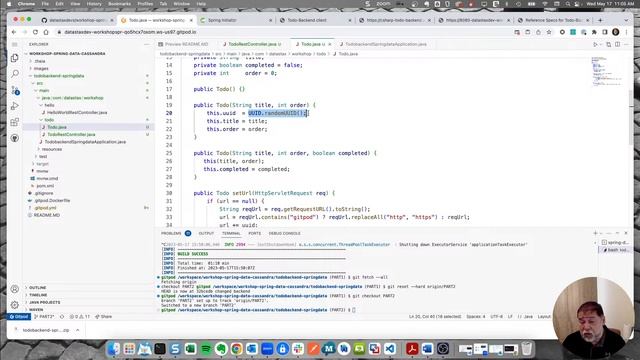Switch to the TodoRestController.java editor tab
This screenshot has height=360, width=640.
click(x=252, y=44)
